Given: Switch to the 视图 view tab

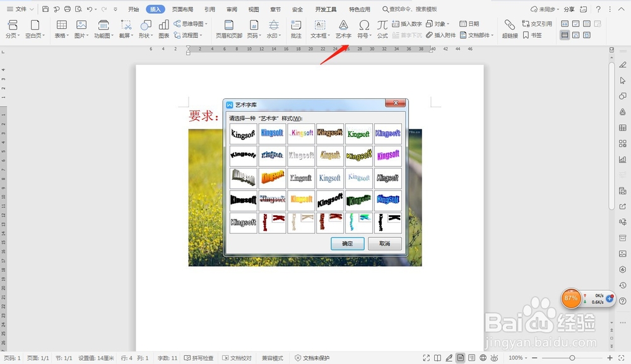Looking at the screenshot, I should [x=254, y=9].
